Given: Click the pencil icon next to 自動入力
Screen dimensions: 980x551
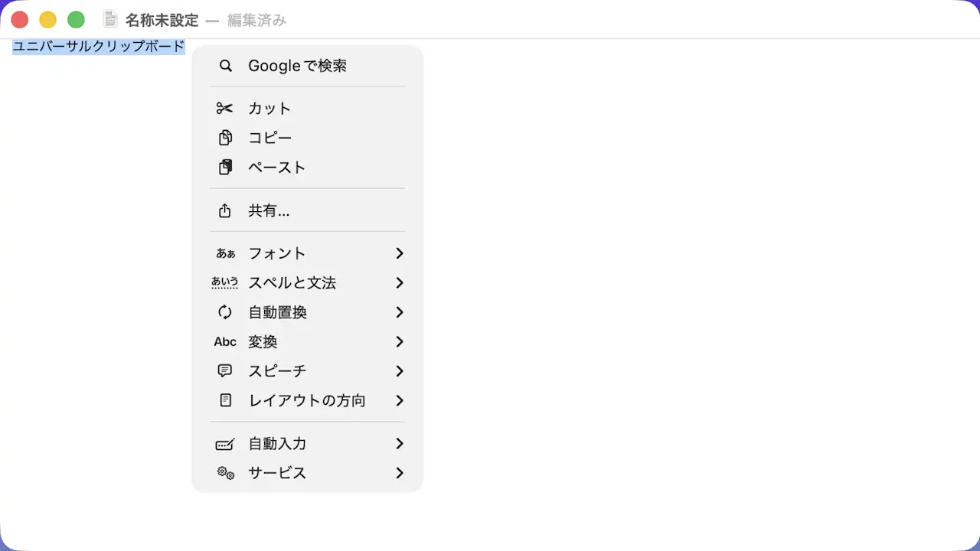Looking at the screenshot, I should 224,444.
